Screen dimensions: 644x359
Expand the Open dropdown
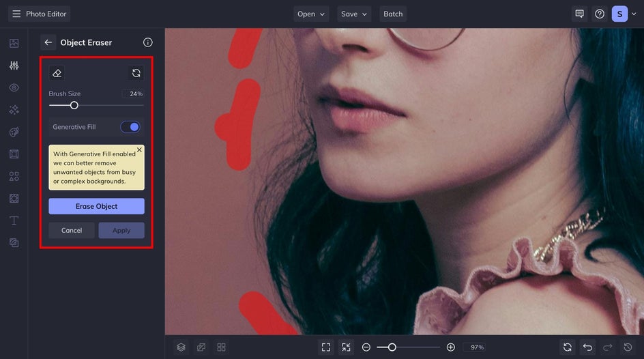(311, 14)
